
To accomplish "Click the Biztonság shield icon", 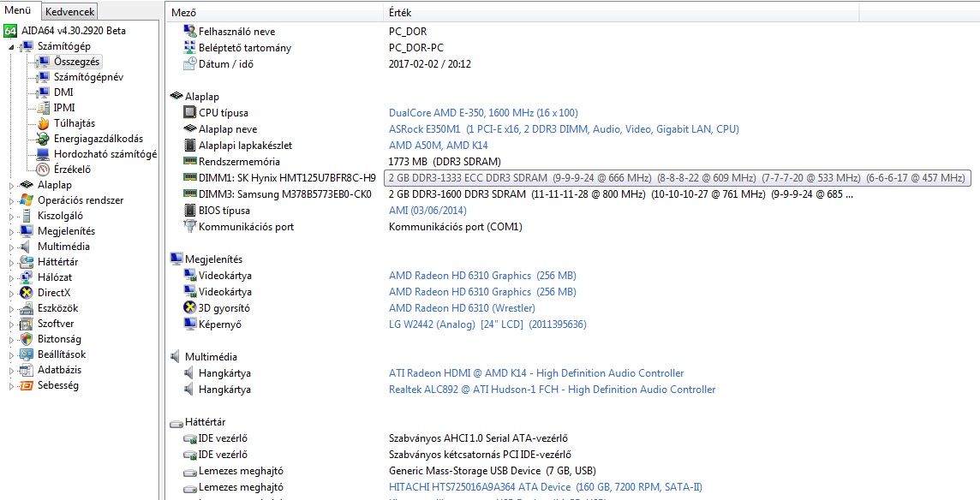I will pyautogui.click(x=27, y=339).
